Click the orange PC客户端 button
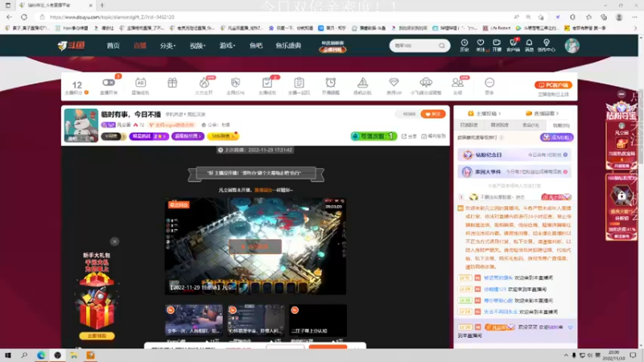This screenshot has height=362, width=644. [x=553, y=85]
